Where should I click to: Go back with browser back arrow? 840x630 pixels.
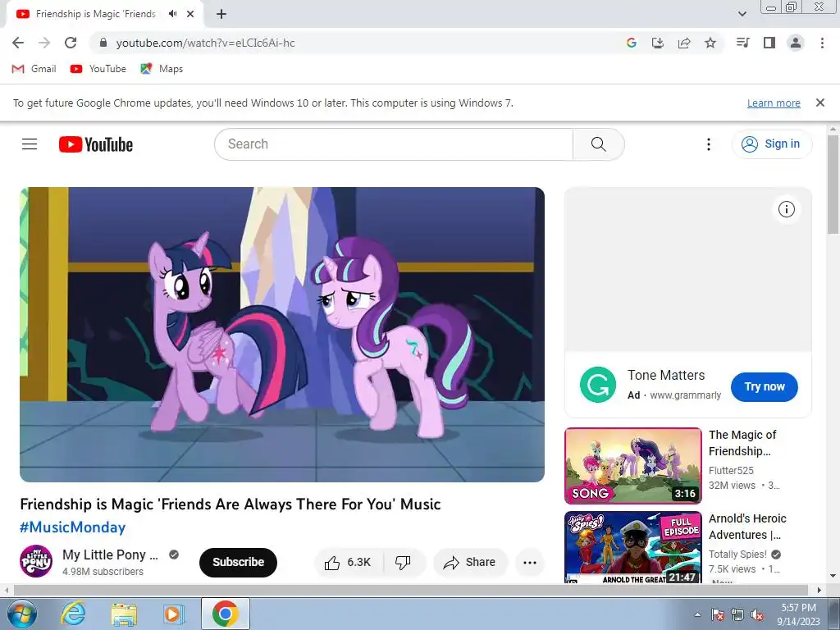pyautogui.click(x=18, y=43)
